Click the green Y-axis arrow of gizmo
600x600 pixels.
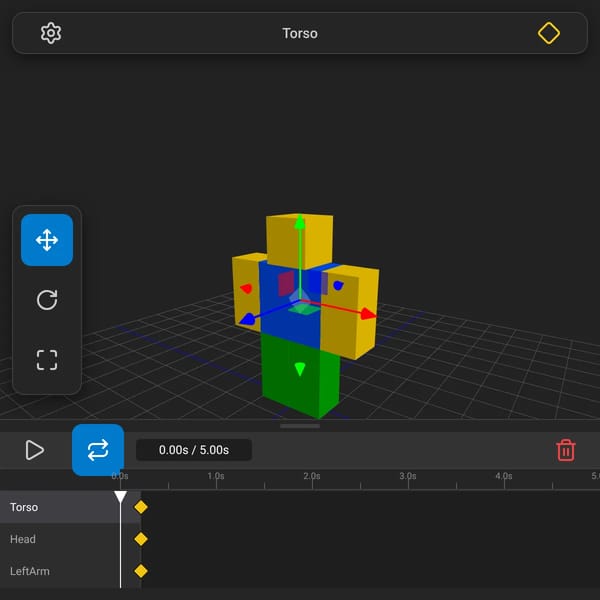point(300,222)
